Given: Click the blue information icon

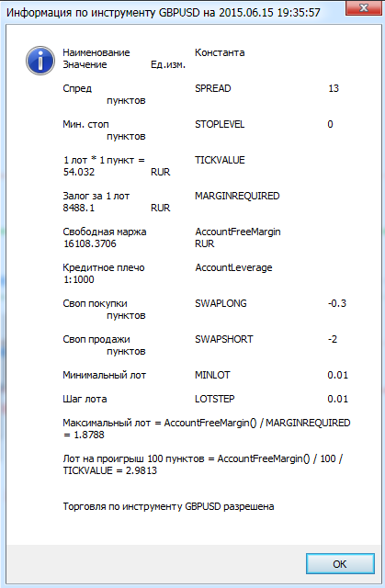Looking at the screenshot, I should click(x=40, y=61).
